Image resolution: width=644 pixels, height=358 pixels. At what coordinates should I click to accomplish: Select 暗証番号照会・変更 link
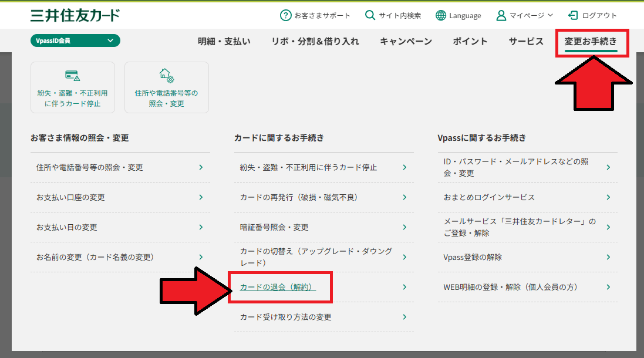click(274, 227)
